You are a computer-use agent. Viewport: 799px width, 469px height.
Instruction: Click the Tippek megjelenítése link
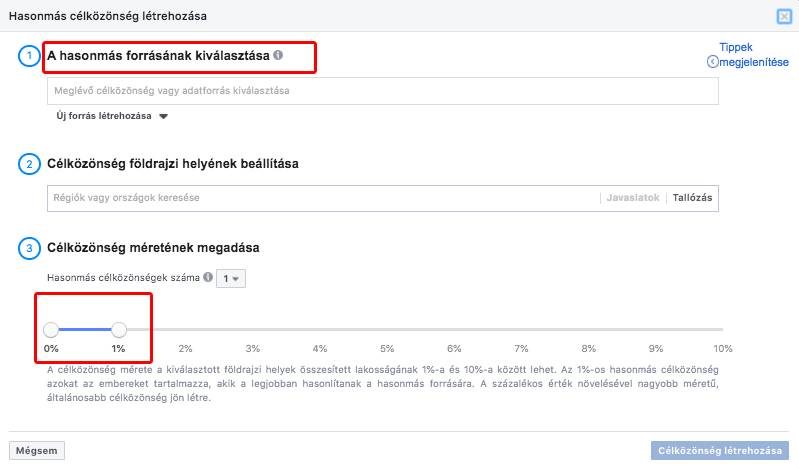[748, 55]
